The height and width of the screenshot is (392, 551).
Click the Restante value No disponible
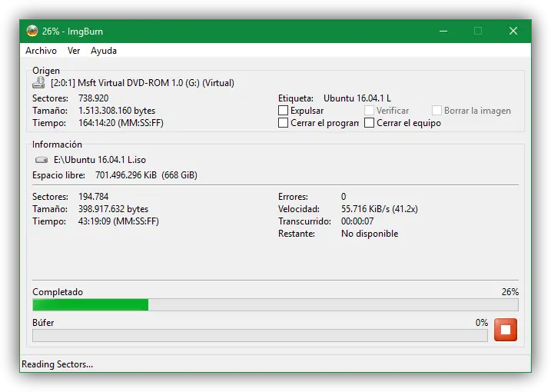370,234
